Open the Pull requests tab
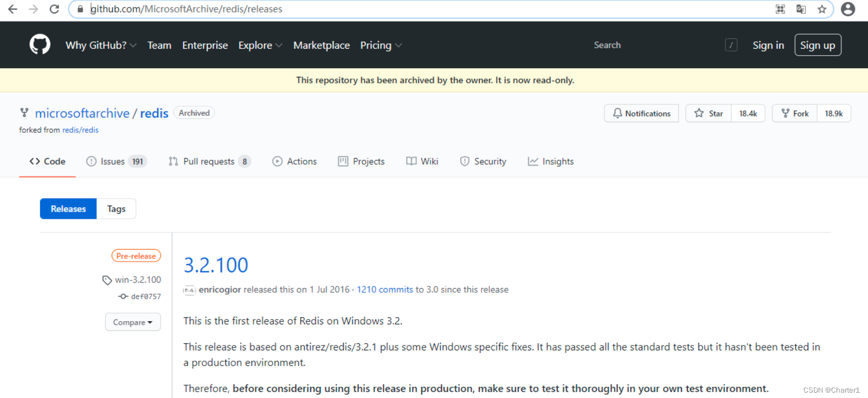Image resolution: width=868 pixels, height=398 pixels. point(209,161)
